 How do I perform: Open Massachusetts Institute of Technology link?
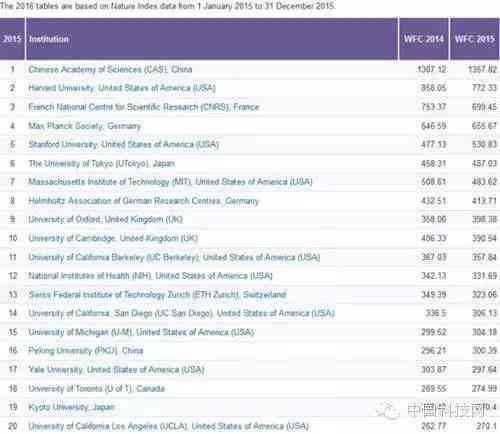click(x=170, y=182)
